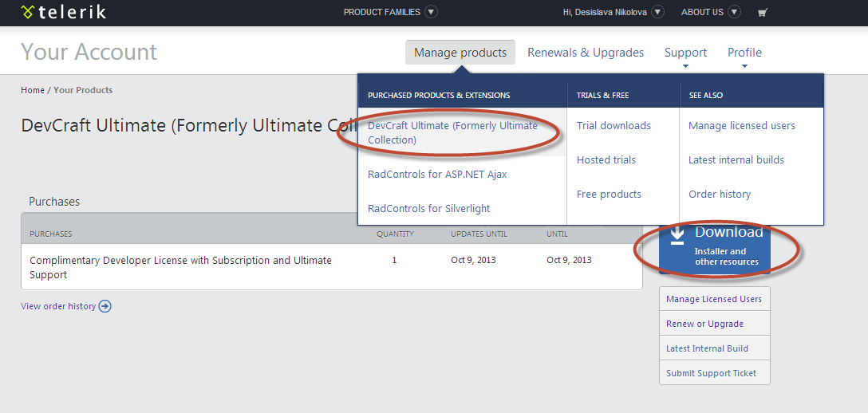Click Renew or Upgrade button
The image size is (868, 413).
tap(705, 324)
